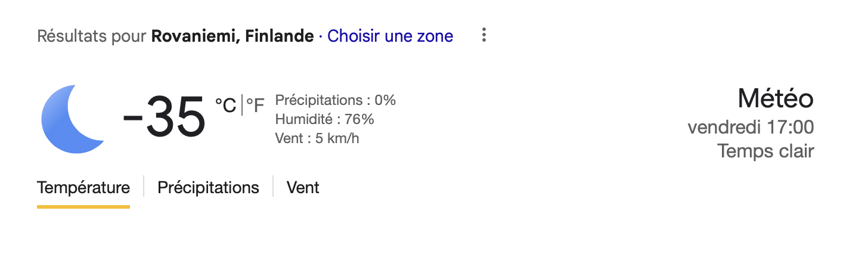Open the three-dot more options menu

tap(484, 36)
